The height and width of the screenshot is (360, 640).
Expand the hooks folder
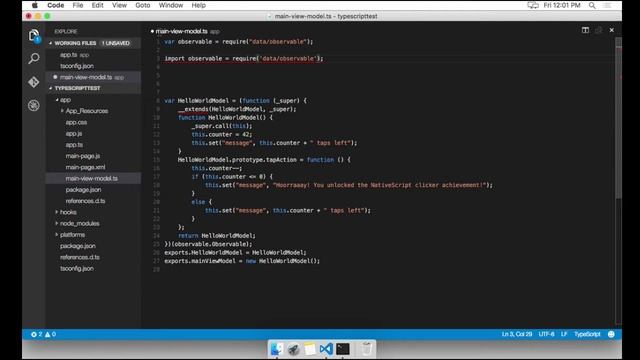coord(57,212)
